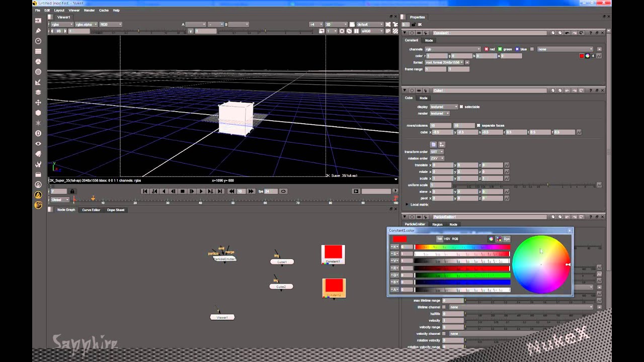
Task: Click the viewer refresh icon
Action: pos(349,31)
